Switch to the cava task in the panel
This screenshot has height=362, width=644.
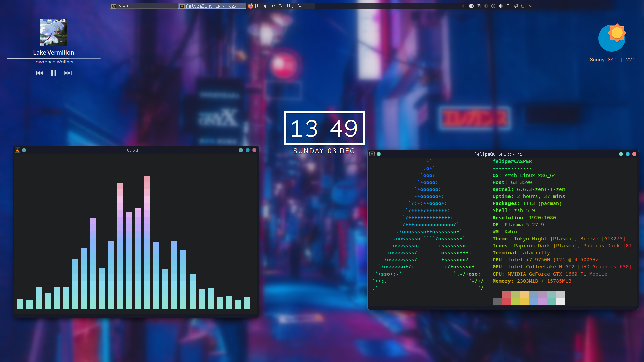[144, 6]
